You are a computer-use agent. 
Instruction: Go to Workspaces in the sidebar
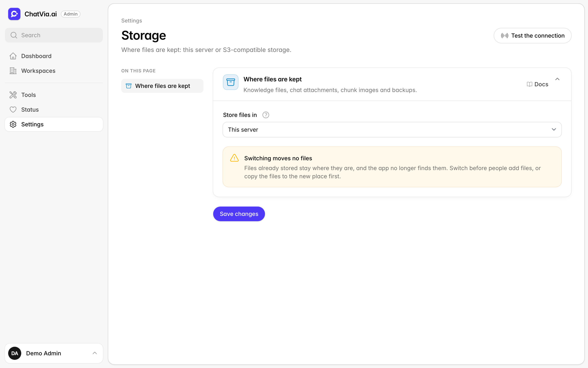[x=54, y=71]
